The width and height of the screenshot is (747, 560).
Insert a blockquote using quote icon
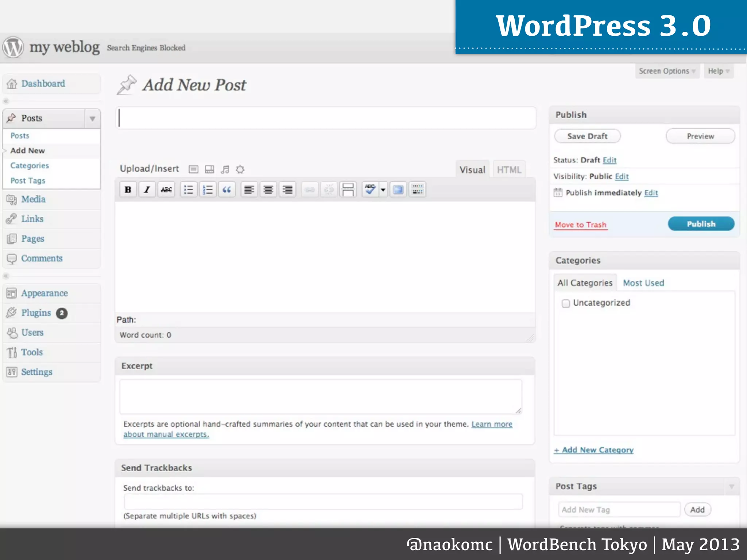(x=227, y=190)
